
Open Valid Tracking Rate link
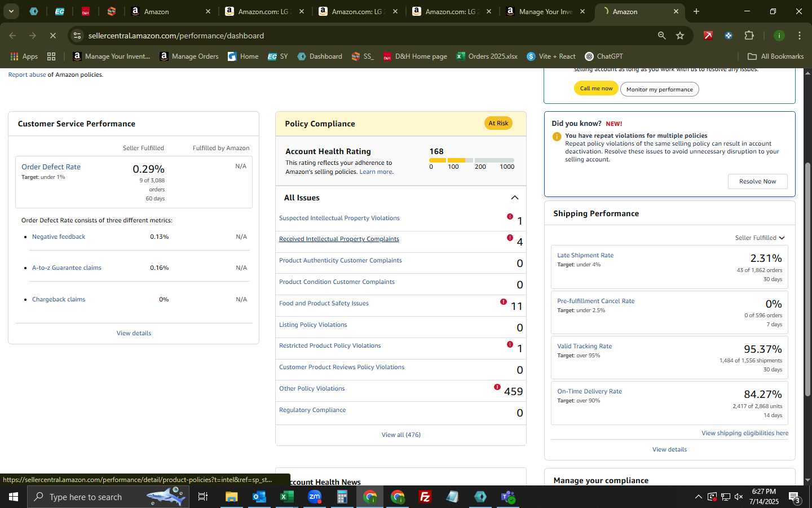584,347
